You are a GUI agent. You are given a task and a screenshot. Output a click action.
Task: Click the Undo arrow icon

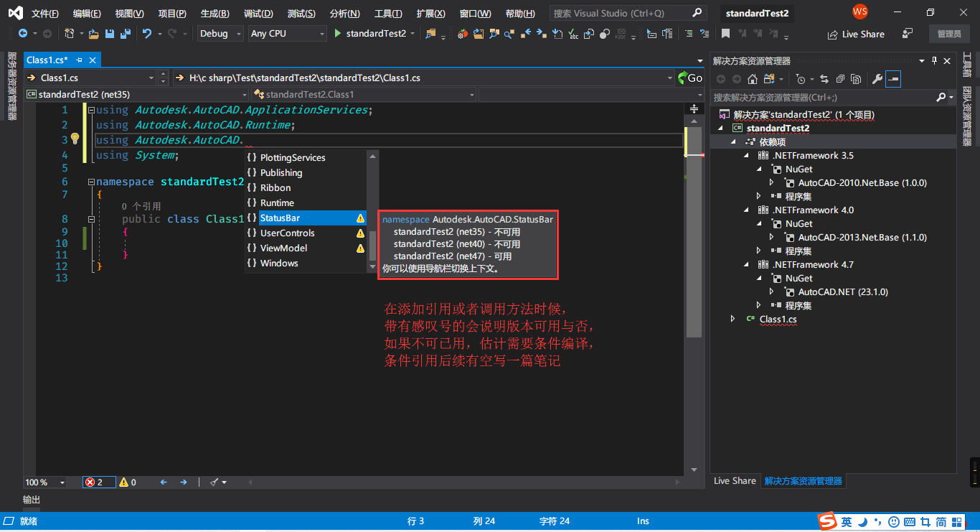click(147, 34)
